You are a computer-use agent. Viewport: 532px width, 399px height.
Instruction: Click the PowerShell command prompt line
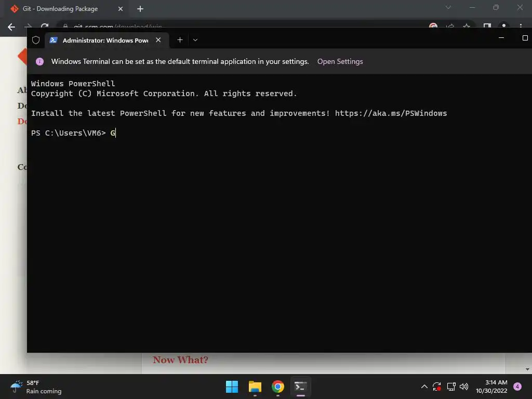[73, 133]
